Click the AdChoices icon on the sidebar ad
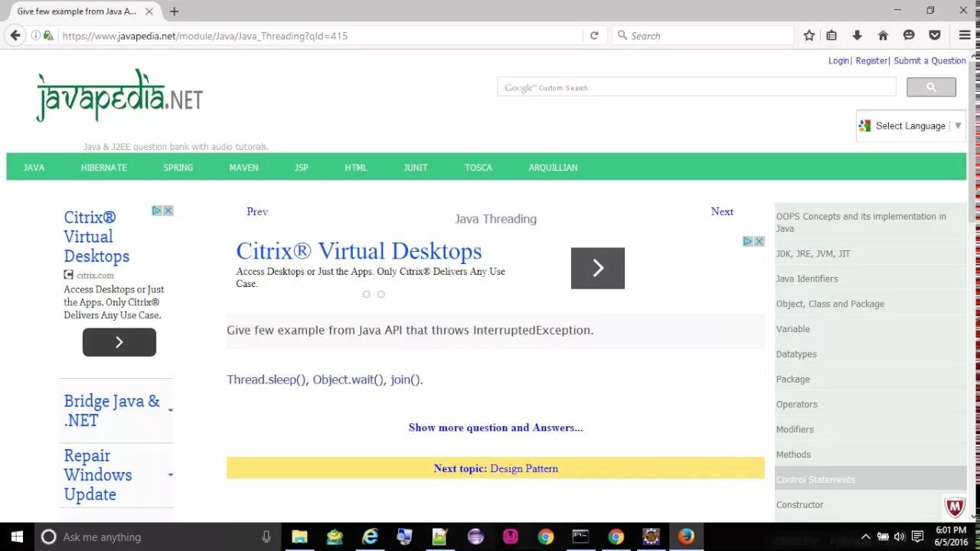Viewport: 980px width, 551px height. (x=156, y=210)
